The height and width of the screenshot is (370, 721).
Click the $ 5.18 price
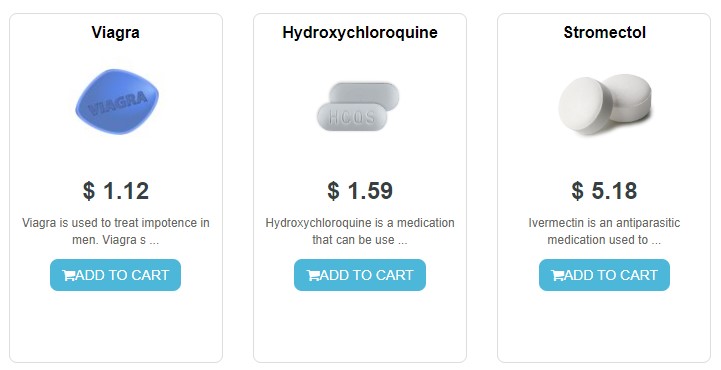[x=604, y=191]
